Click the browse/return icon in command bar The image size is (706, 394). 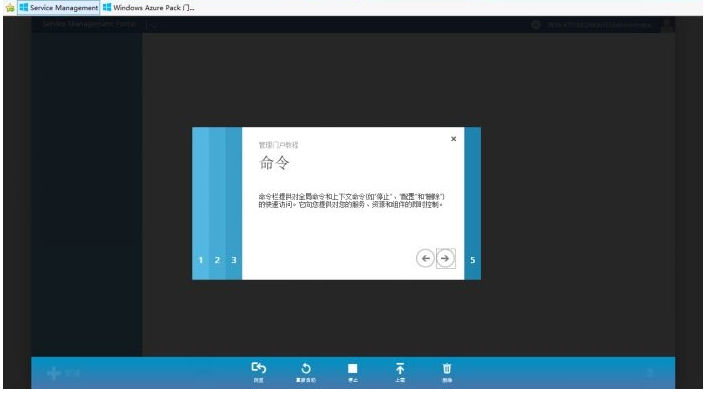pyautogui.click(x=258, y=368)
